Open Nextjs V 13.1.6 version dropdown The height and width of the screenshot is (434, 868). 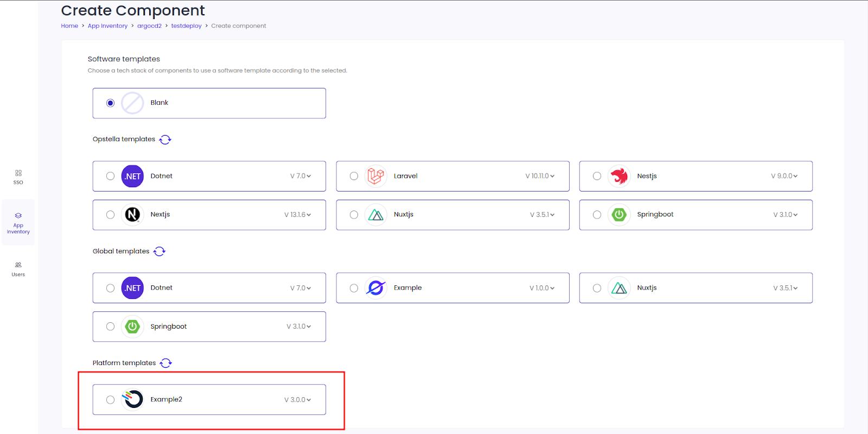(298, 215)
